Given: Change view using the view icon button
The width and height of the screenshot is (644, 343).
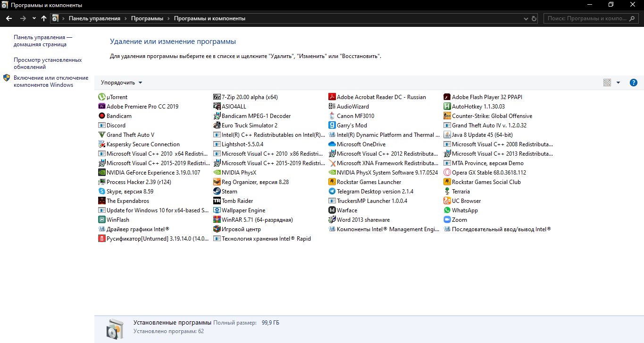Looking at the screenshot, I should pos(607,83).
